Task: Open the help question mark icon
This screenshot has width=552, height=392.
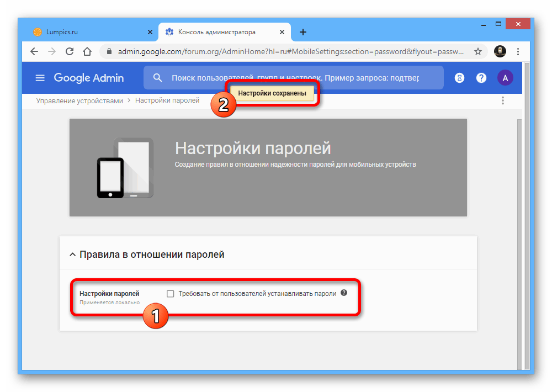Action: coord(481,78)
